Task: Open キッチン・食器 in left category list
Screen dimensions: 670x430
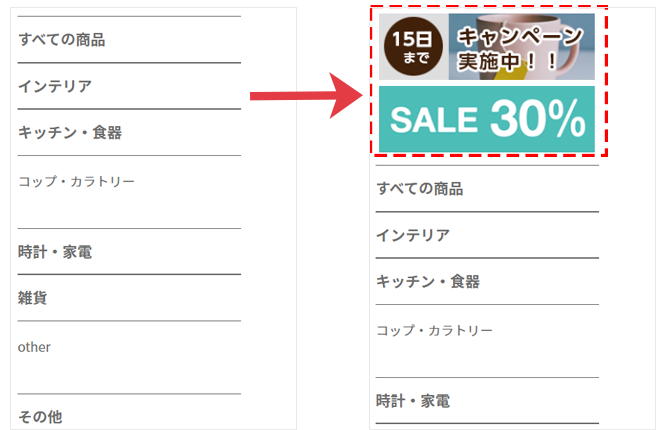Action: coord(70,133)
